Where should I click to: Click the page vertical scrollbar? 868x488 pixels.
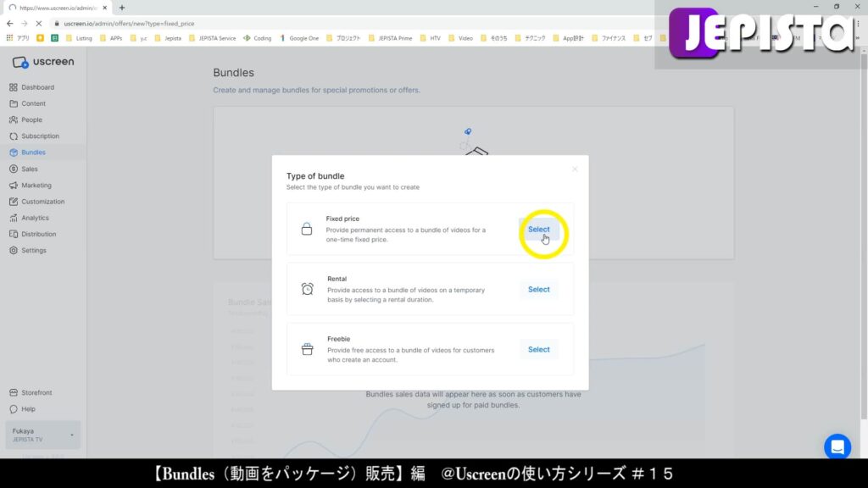[864, 238]
